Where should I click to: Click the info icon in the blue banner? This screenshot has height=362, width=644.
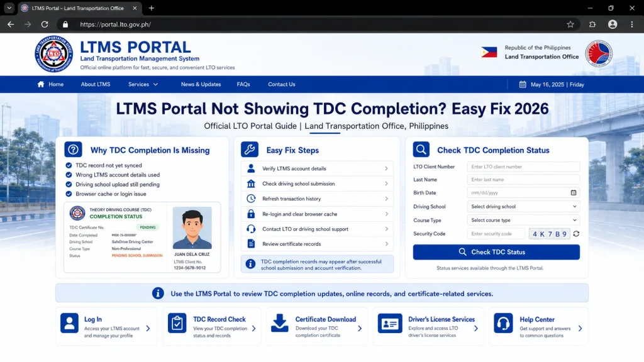[x=158, y=293]
